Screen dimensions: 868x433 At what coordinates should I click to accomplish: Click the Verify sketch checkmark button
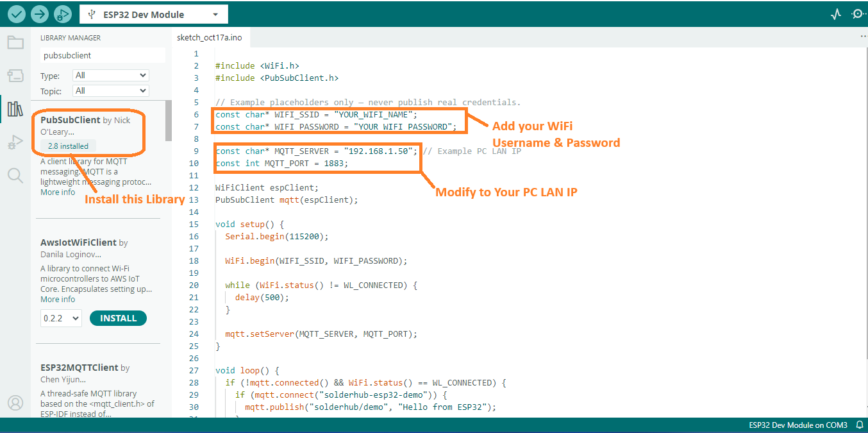17,14
